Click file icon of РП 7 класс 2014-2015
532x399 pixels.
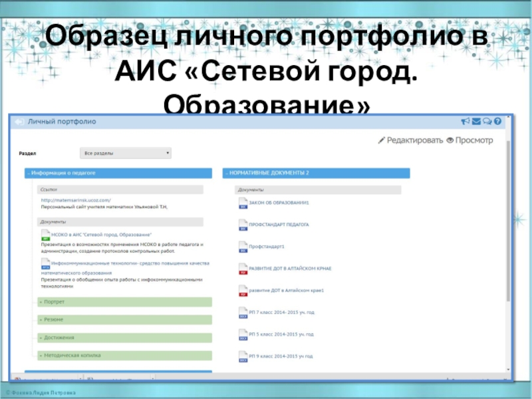click(243, 313)
